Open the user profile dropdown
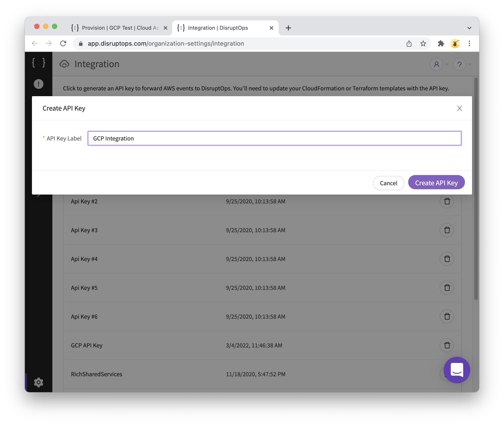 [436, 64]
